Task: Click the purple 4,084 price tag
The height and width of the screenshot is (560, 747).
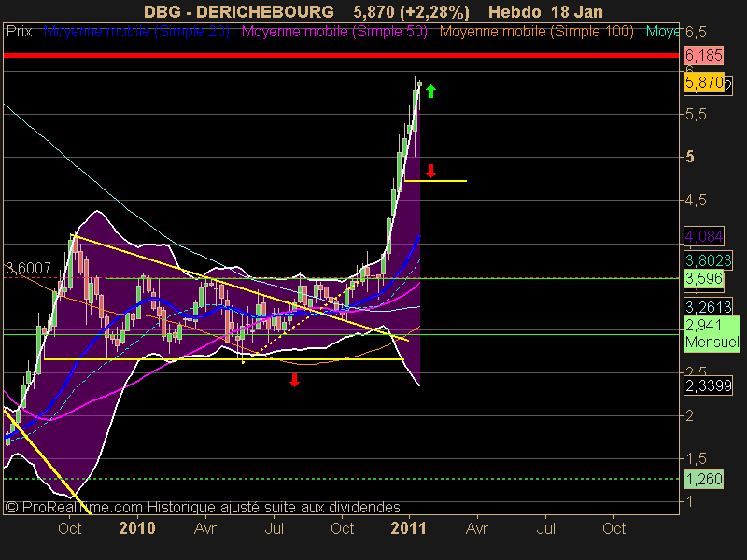Action: coord(704,236)
